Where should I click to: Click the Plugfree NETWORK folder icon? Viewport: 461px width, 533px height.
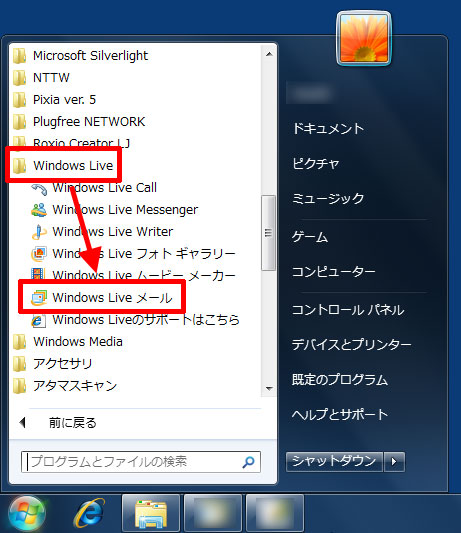pyautogui.click(x=19, y=122)
